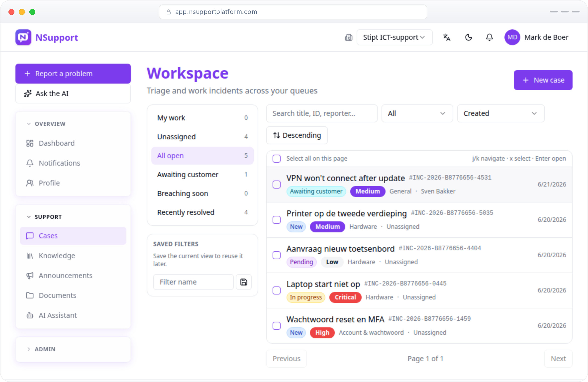Click the Report a problem button
This screenshot has height=382, width=588.
click(73, 74)
